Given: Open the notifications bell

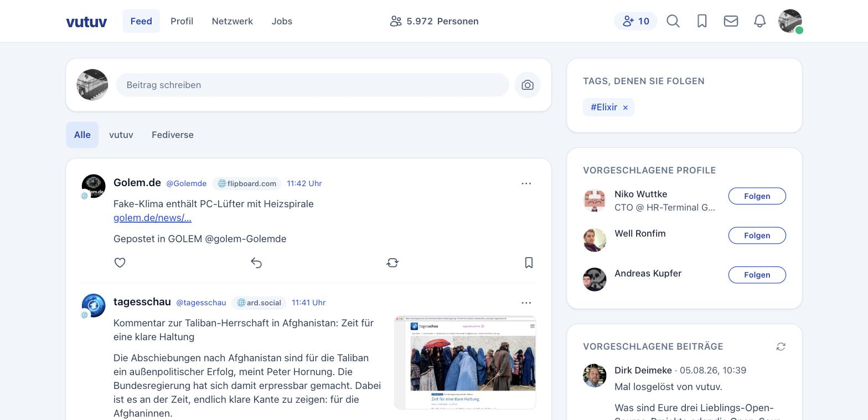Looking at the screenshot, I should (x=760, y=21).
